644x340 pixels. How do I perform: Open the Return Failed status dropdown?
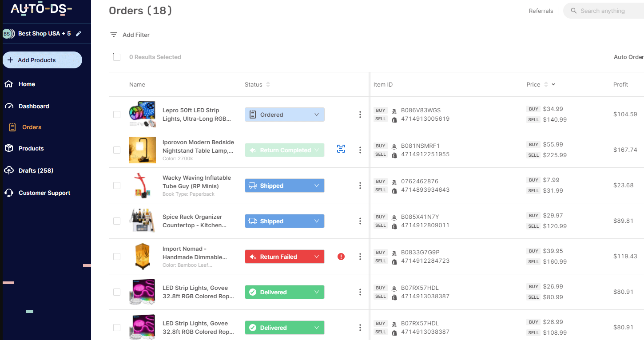coord(317,257)
